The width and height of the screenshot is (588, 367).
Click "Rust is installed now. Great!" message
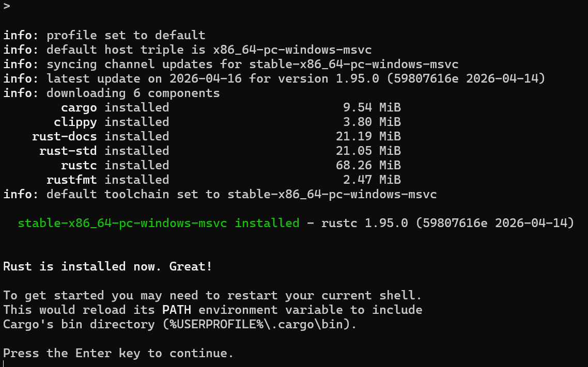[x=107, y=267]
